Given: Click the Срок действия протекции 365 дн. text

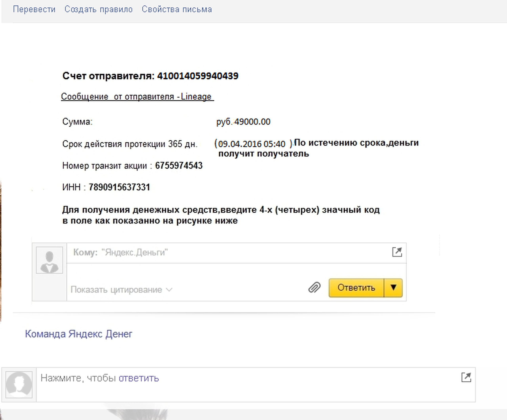Looking at the screenshot, I should pos(130,144).
